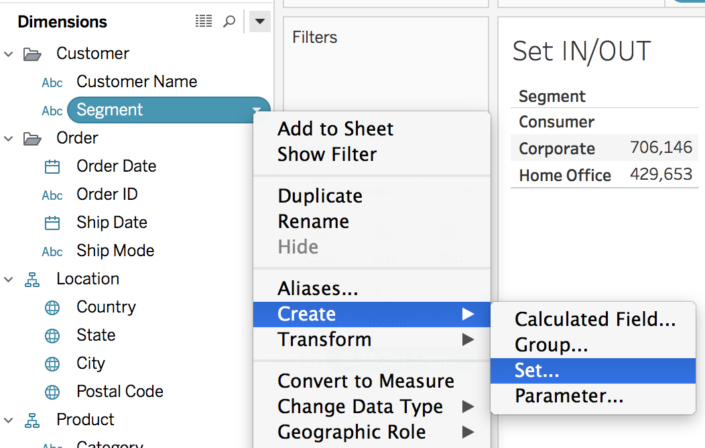Image resolution: width=705 pixels, height=448 pixels.
Task: Click the calendar icon next to Order Date
Action: tap(52, 167)
